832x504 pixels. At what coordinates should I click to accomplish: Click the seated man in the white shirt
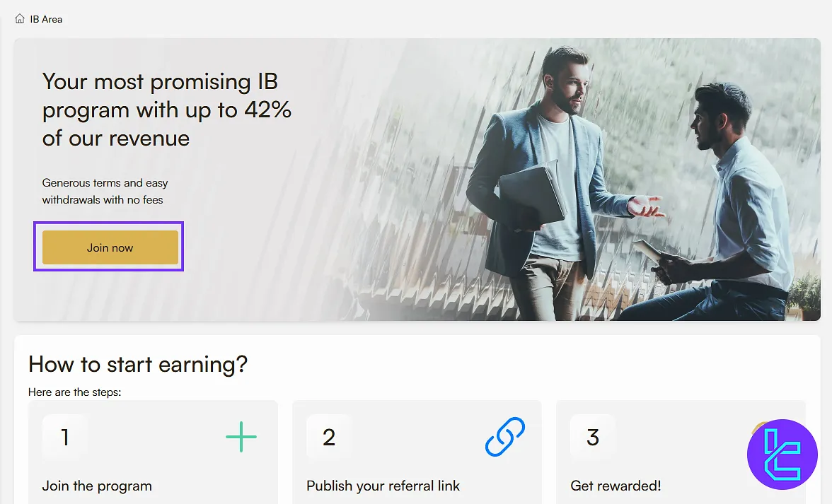[736, 205]
